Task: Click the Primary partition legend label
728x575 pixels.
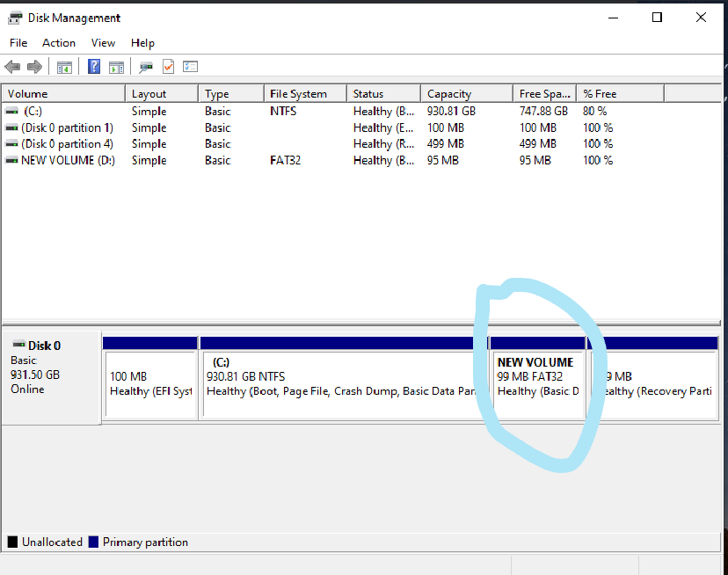Action: pyautogui.click(x=145, y=542)
